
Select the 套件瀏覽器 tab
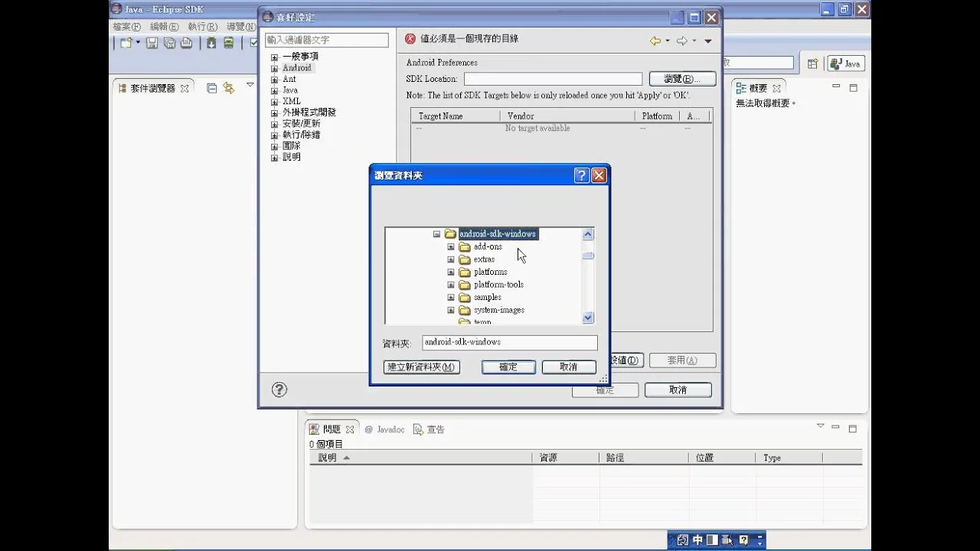click(x=152, y=89)
